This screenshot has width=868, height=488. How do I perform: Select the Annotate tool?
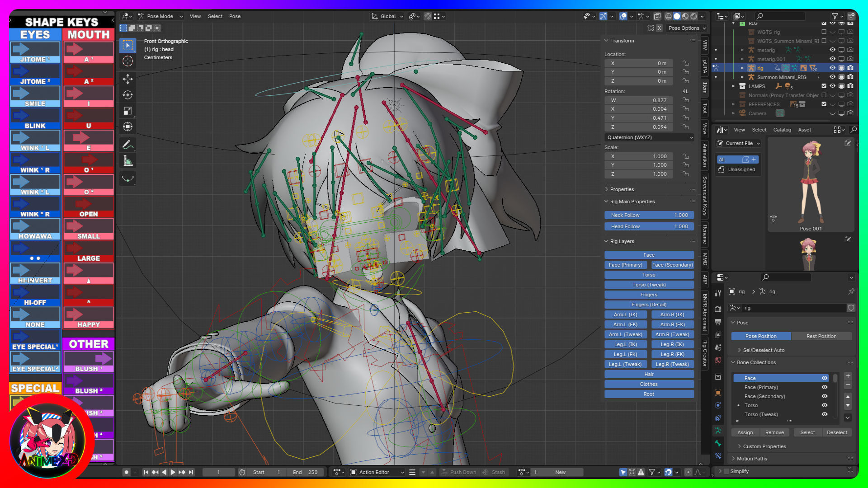[x=128, y=145]
